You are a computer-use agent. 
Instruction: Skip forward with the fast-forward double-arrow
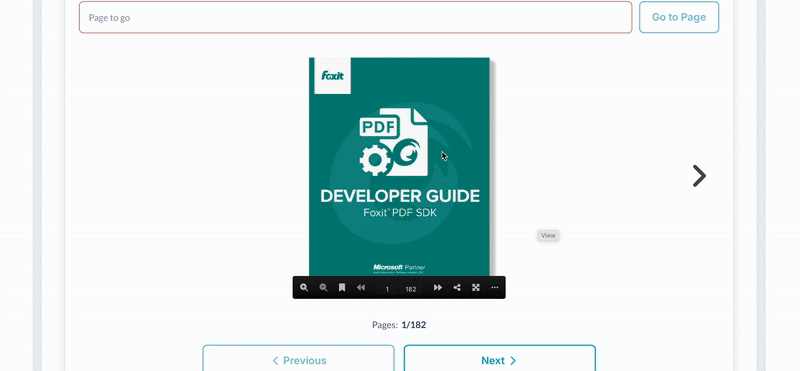tap(438, 288)
